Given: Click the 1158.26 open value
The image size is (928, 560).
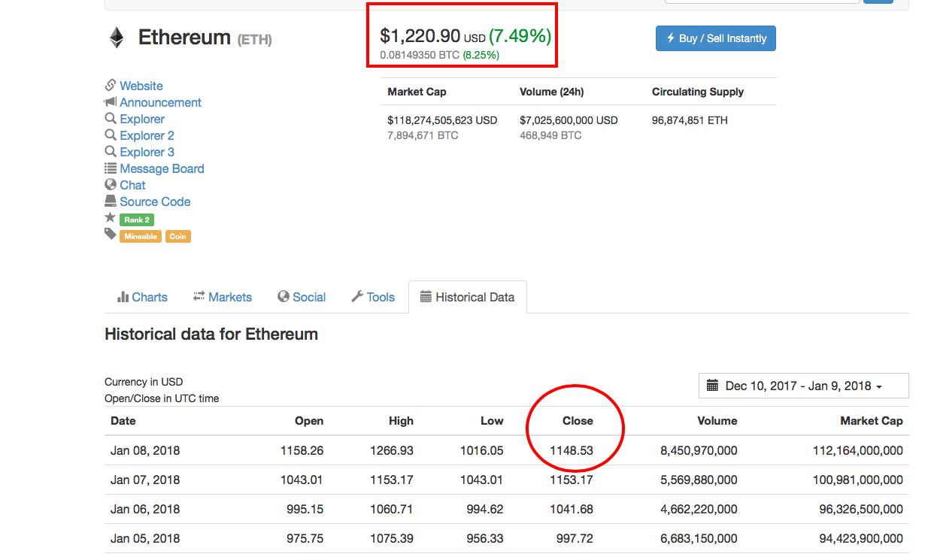Looking at the screenshot, I should 302,451.
